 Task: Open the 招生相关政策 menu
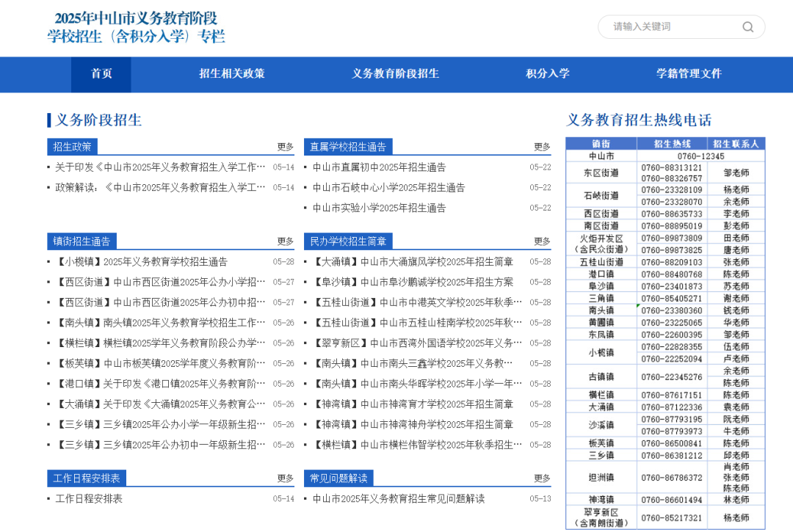231,74
